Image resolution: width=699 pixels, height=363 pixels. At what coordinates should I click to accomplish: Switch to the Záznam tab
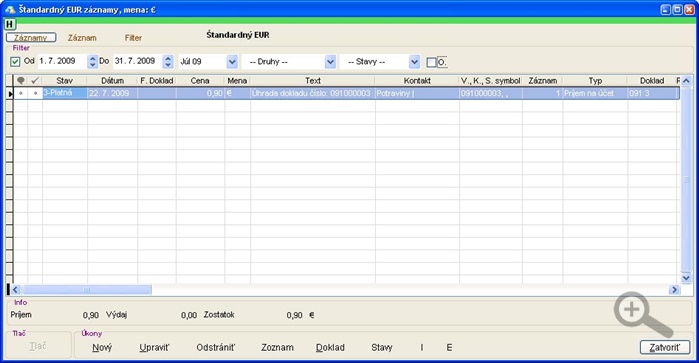coord(82,38)
